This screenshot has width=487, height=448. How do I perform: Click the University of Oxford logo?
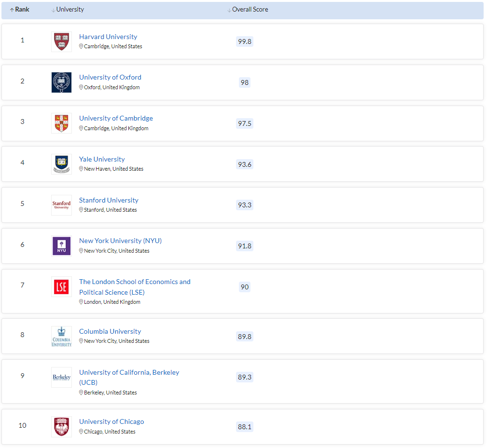pos(61,82)
